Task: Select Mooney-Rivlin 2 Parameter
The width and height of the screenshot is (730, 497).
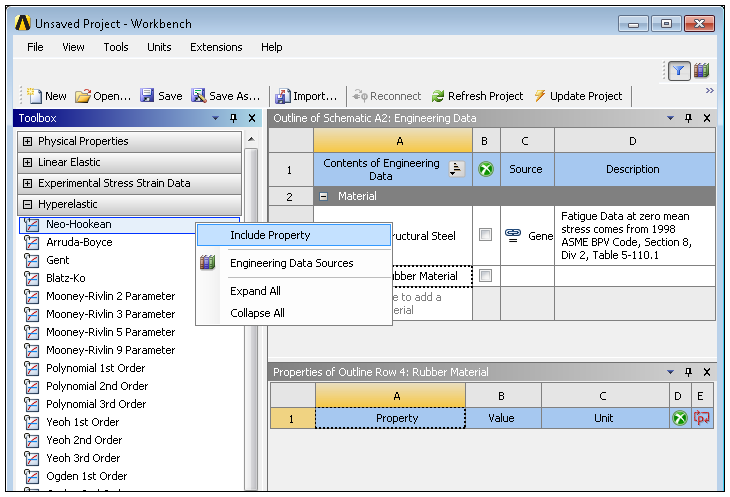Action: 110,296
